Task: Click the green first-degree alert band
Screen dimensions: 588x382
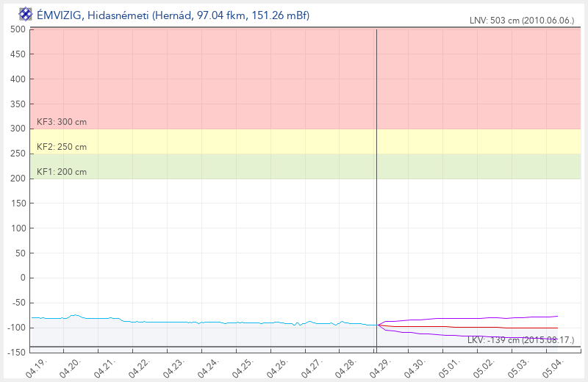Action: 220,166
